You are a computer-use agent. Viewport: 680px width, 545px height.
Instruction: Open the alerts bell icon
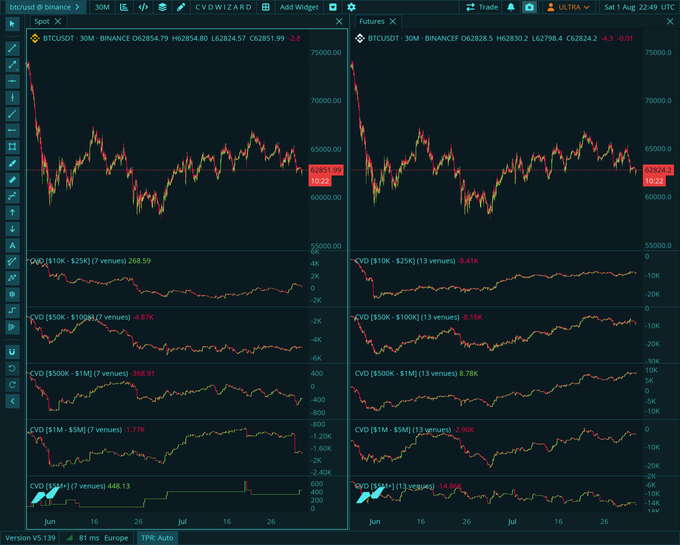(x=511, y=7)
